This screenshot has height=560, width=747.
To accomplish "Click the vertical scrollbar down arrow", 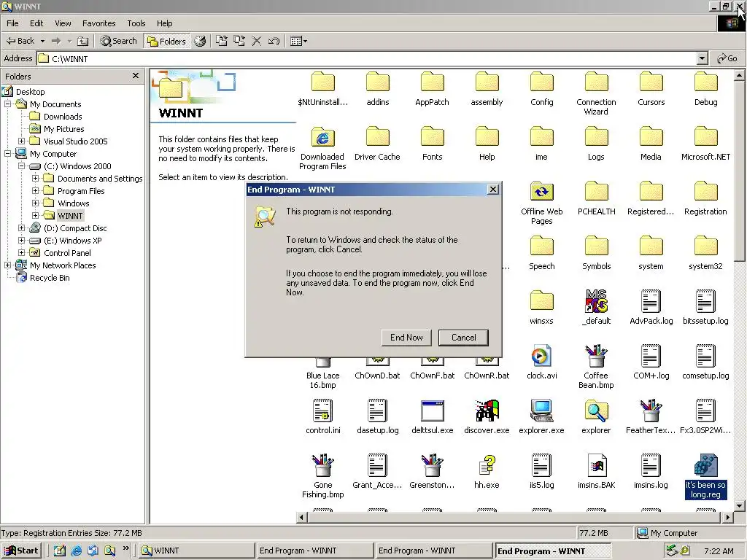I will [x=740, y=506].
